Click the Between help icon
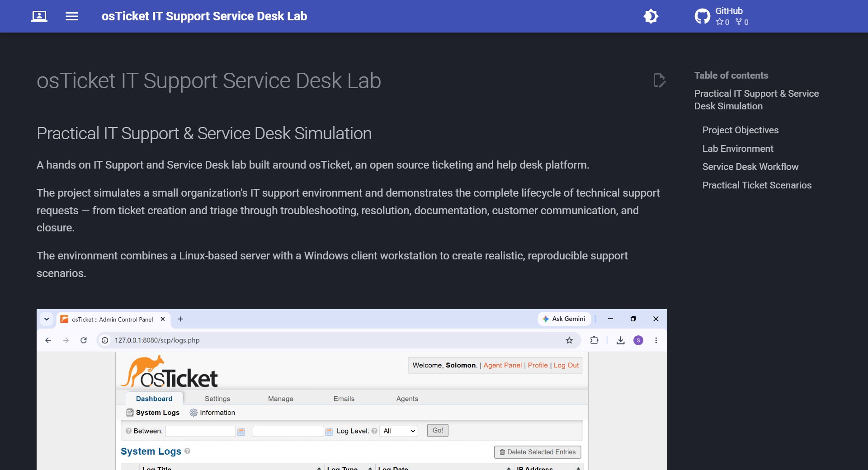868x470 pixels. [x=128, y=431]
